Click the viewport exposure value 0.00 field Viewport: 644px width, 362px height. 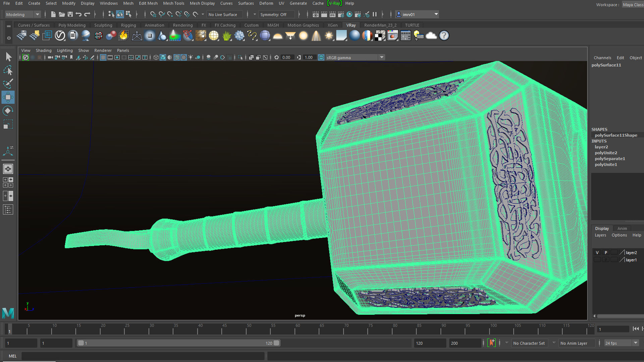[x=287, y=58]
